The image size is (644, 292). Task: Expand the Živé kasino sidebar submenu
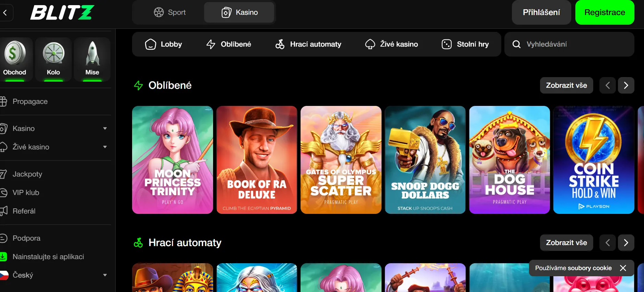click(105, 147)
